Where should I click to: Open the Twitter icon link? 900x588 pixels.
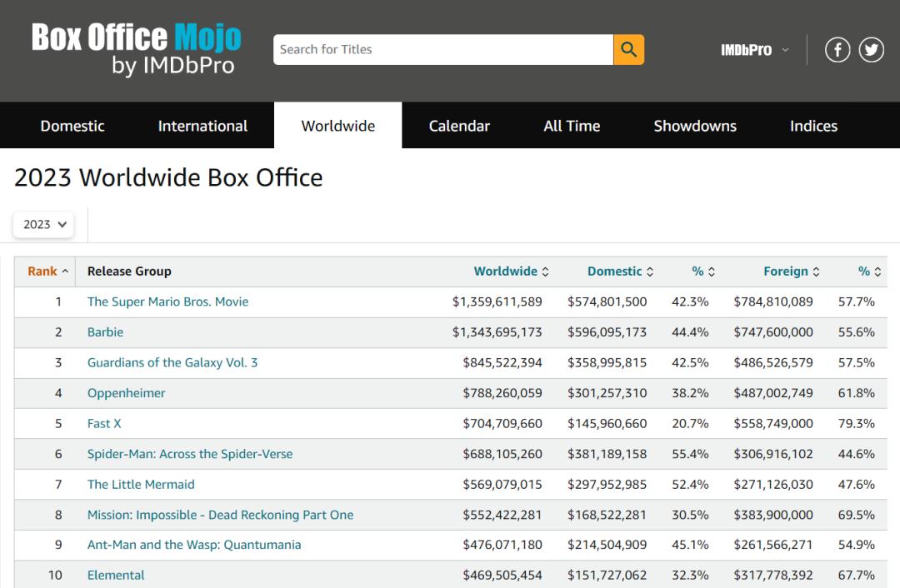872,50
